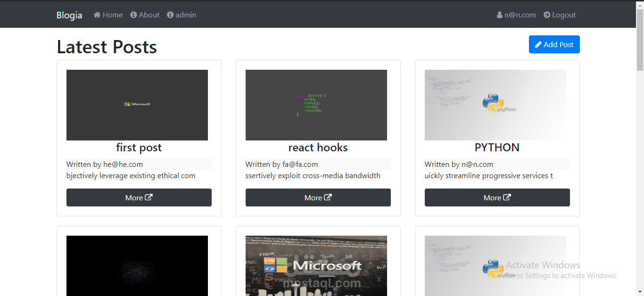Image resolution: width=644 pixels, height=296 pixels.
Task: Click the user icon beside n@n.com
Action: pyautogui.click(x=500, y=15)
